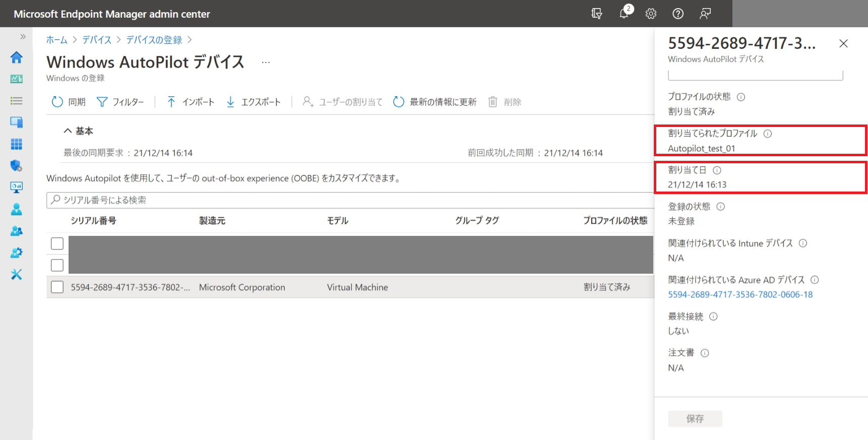The width and height of the screenshot is (868, 440).
Task: Open the directory and subscription filter icon
Action: click(597, 14)
